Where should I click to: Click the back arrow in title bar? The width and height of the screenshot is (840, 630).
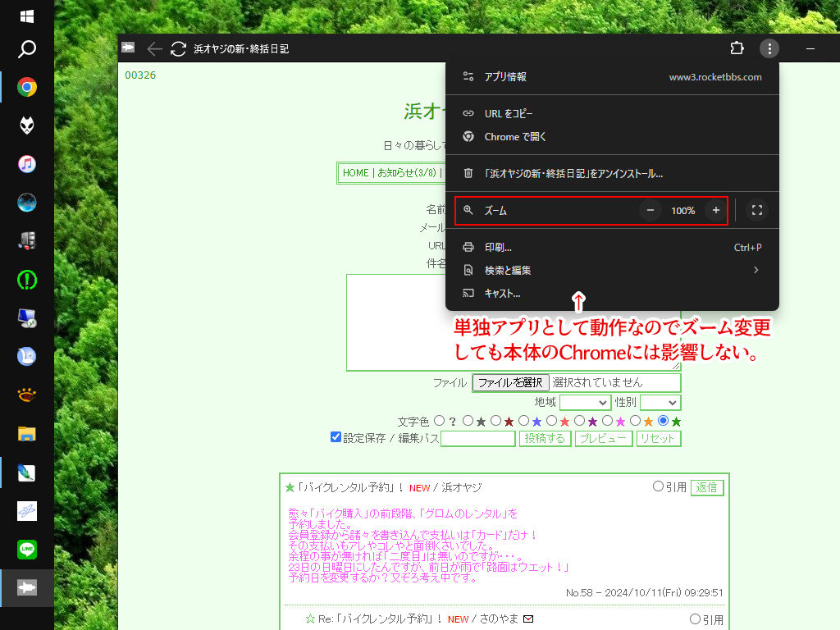(x=154, y=49)
